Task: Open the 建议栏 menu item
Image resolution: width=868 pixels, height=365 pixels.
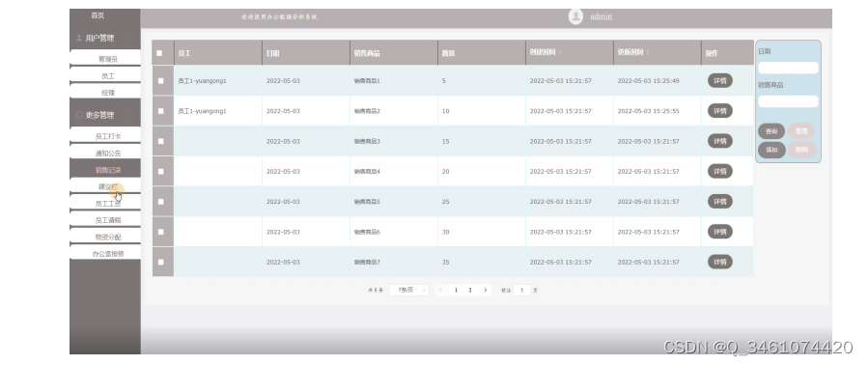Action: (105, 186)
